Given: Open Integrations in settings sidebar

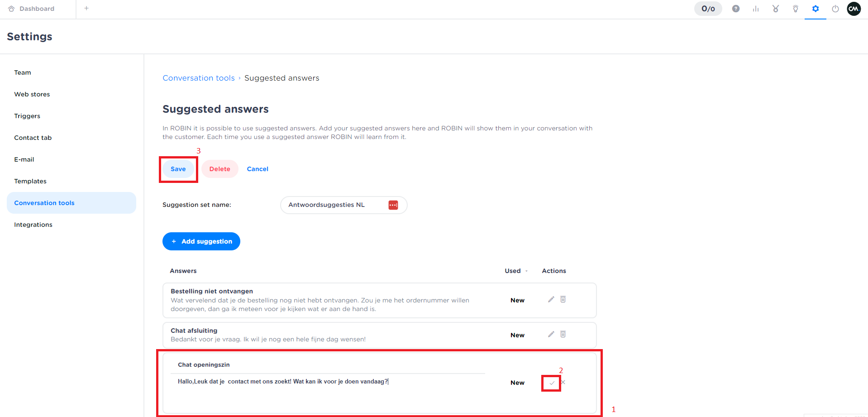Looking at the screenshot, I should click(x=33, y=225).
